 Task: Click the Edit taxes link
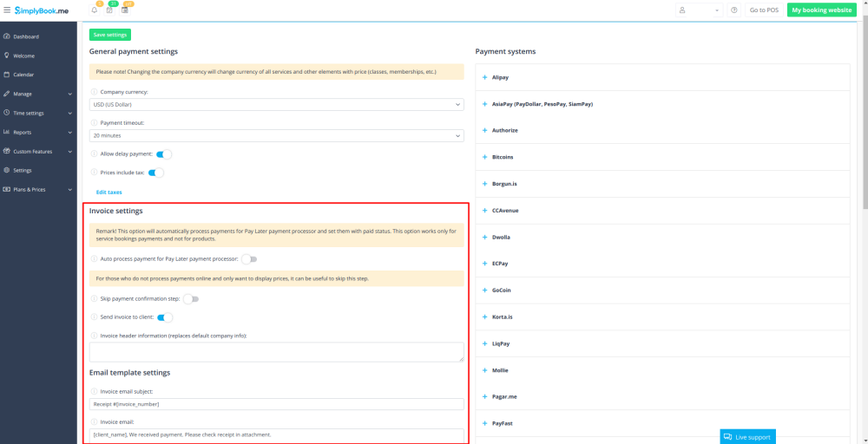(108, 192)
